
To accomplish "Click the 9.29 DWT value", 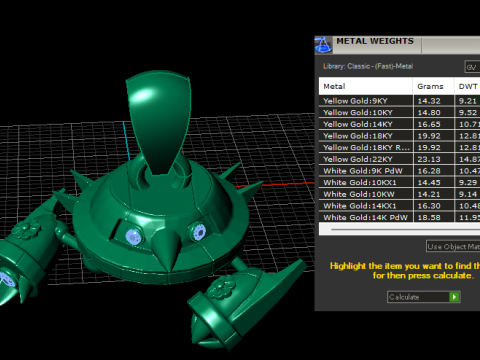I will 468,183.
